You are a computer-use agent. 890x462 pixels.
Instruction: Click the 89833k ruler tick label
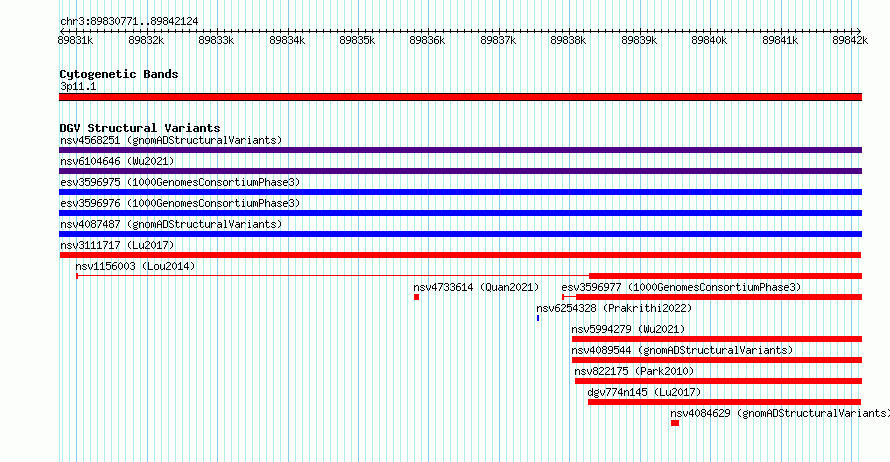click(216, 40)
